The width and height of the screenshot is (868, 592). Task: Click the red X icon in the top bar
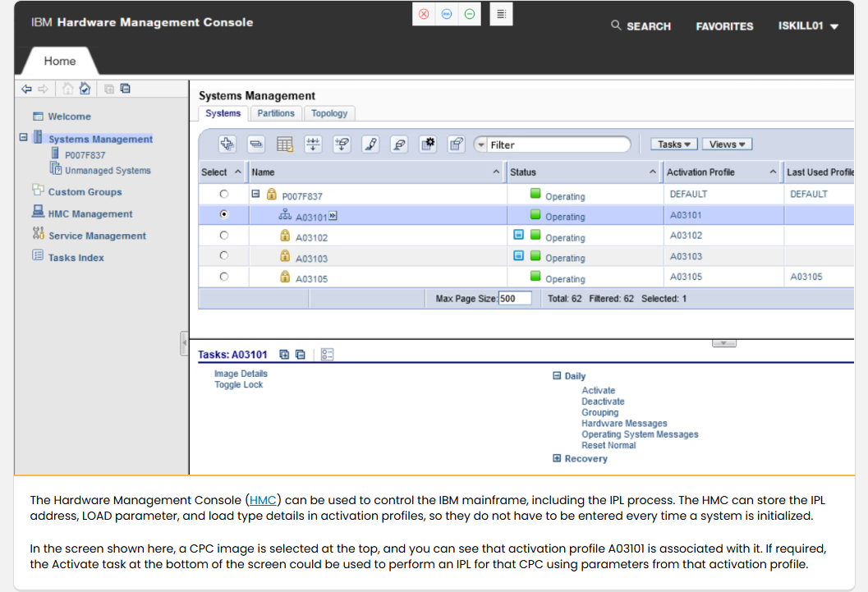tap(424, 14)
